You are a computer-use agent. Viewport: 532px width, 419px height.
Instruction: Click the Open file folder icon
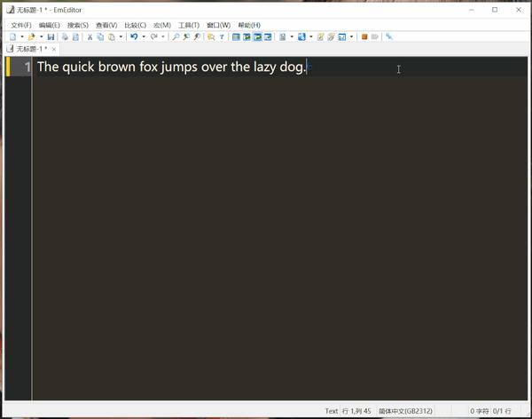32,37
